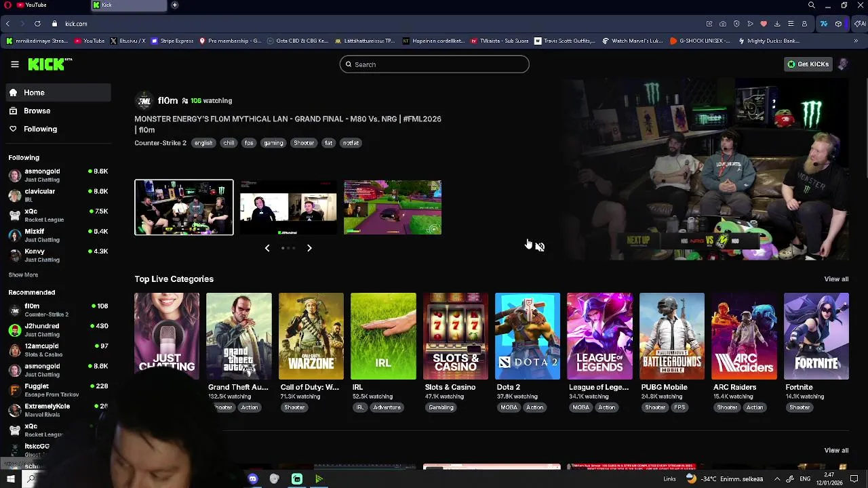Open the Call of Duty Warzone card

pos(311,336)
